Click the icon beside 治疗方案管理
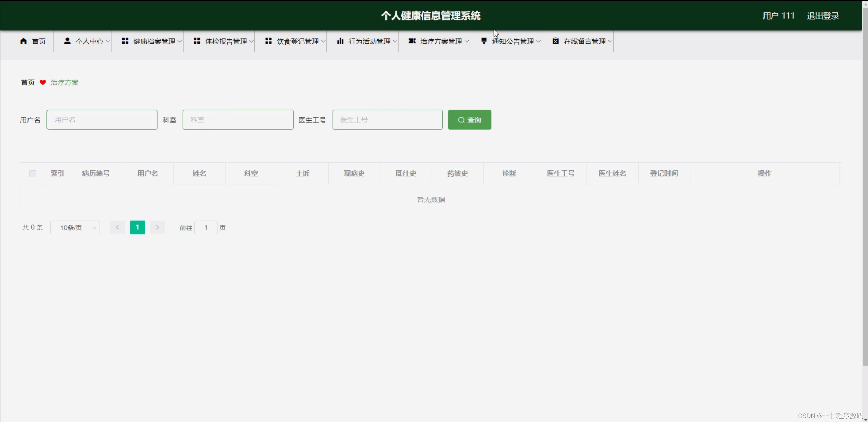The image size is (868, 422). (x=412, y=41)
